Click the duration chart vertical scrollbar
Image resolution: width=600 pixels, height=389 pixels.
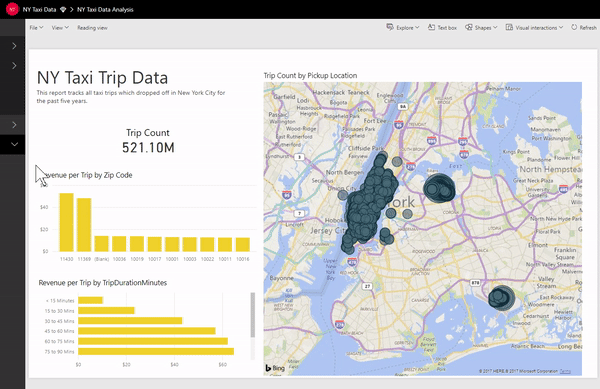[253, 315]
